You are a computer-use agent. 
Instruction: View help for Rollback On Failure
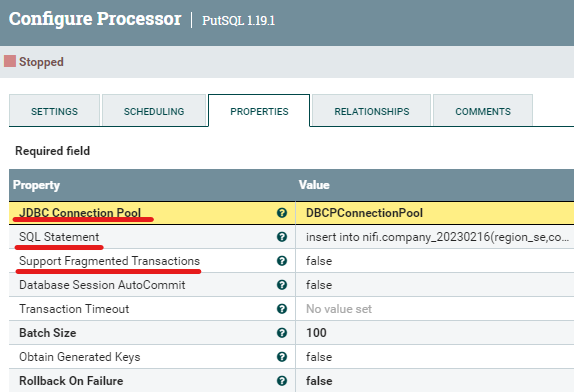click(x=282, y=381)
